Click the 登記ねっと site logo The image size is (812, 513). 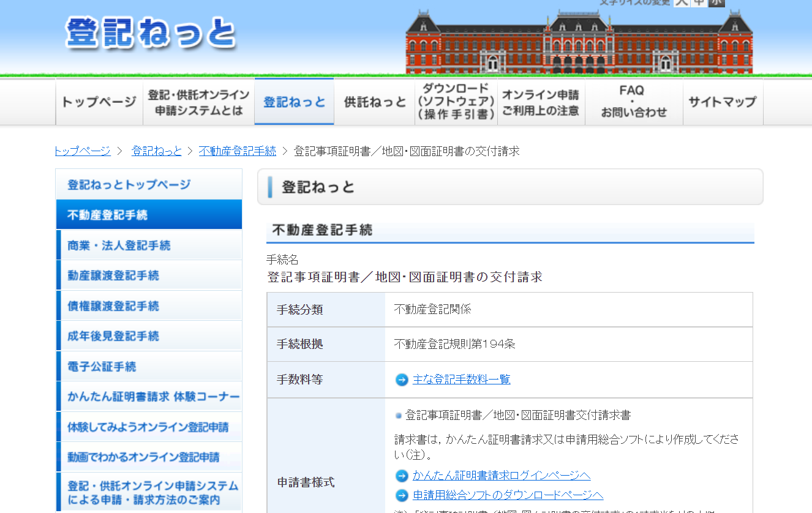(150, 33)
